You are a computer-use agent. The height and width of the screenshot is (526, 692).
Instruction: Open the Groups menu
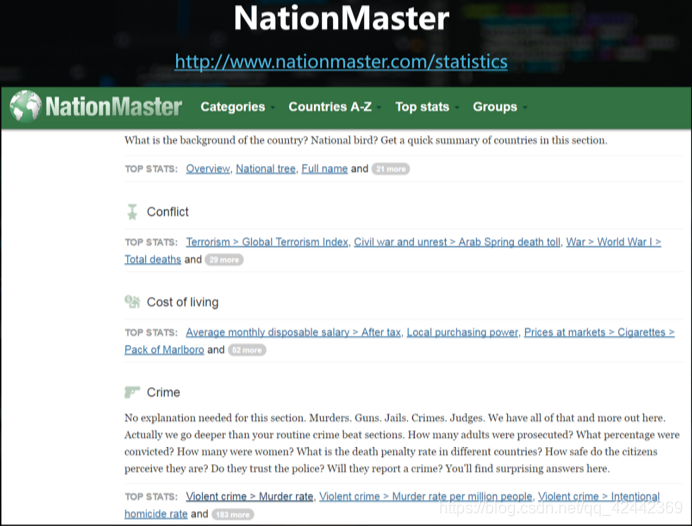click(x=495, y=107)
